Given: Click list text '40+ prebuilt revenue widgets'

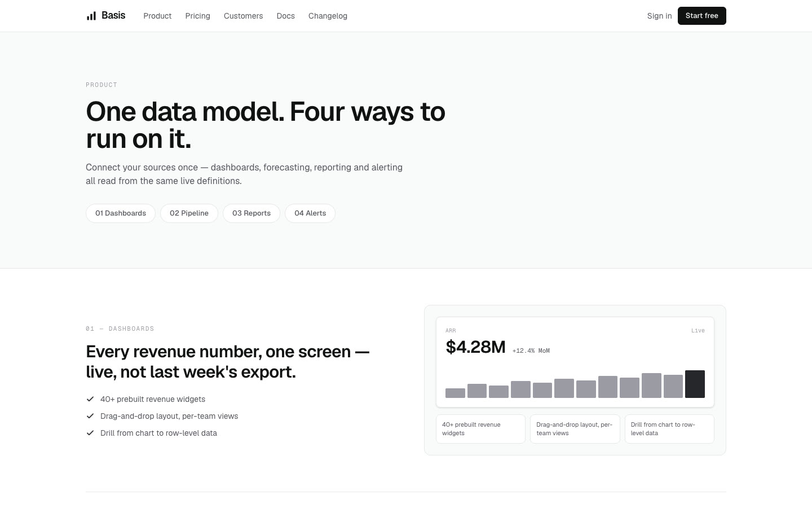Looking at the screenshot, I should pyautogui.click(x=153, y=399).
